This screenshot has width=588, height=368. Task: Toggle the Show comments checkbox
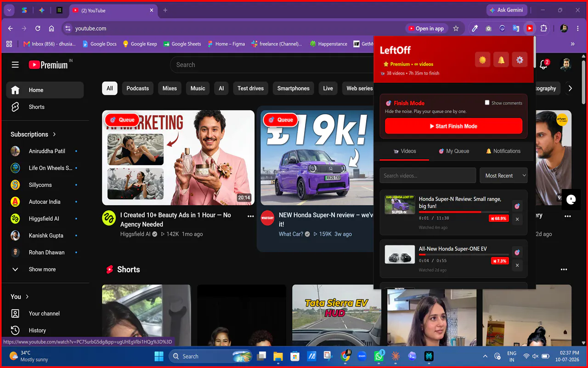[x=487, y=103]
